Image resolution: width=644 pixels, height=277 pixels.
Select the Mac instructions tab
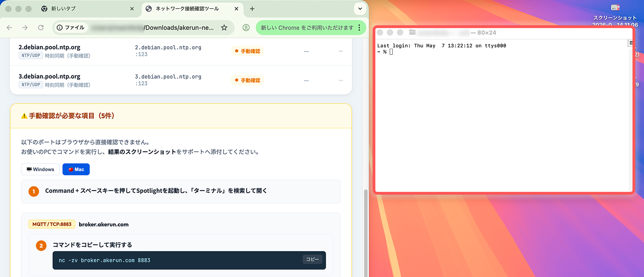[76, 169]
